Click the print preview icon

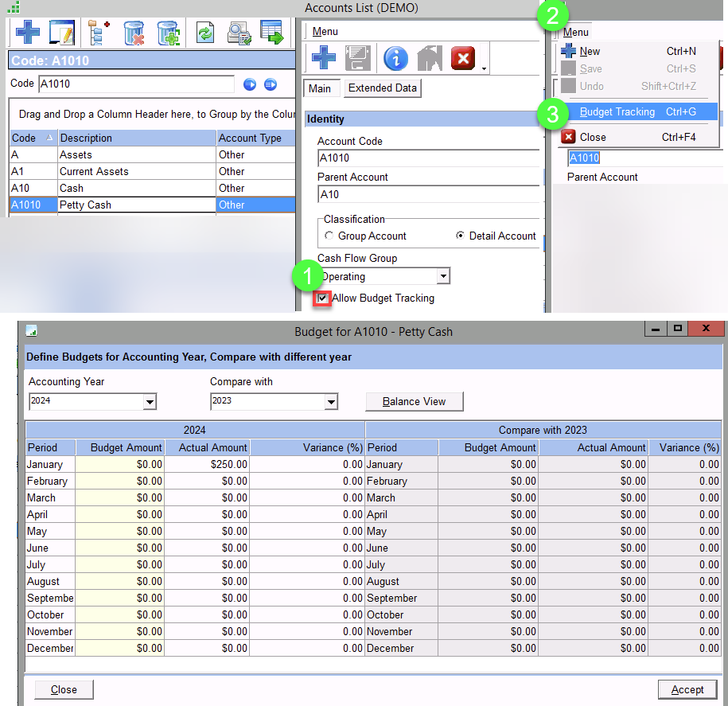click(x=239, y=33)
